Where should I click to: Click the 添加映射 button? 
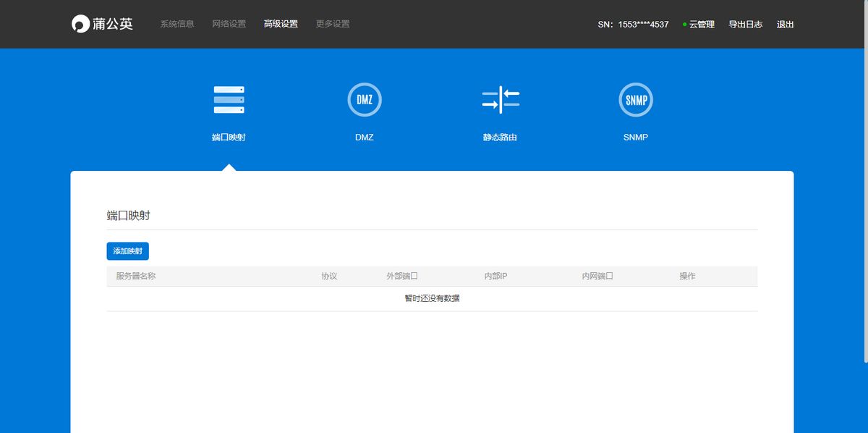[127, 251]
